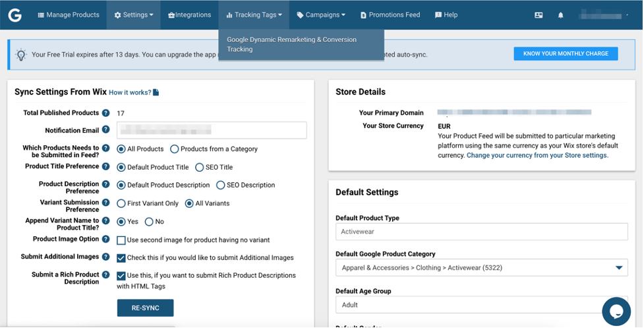Viewport: 644px width, 328px height.
Task: Click RE-SYNC button
Action: pyautogui.click(x=146, y=308)
